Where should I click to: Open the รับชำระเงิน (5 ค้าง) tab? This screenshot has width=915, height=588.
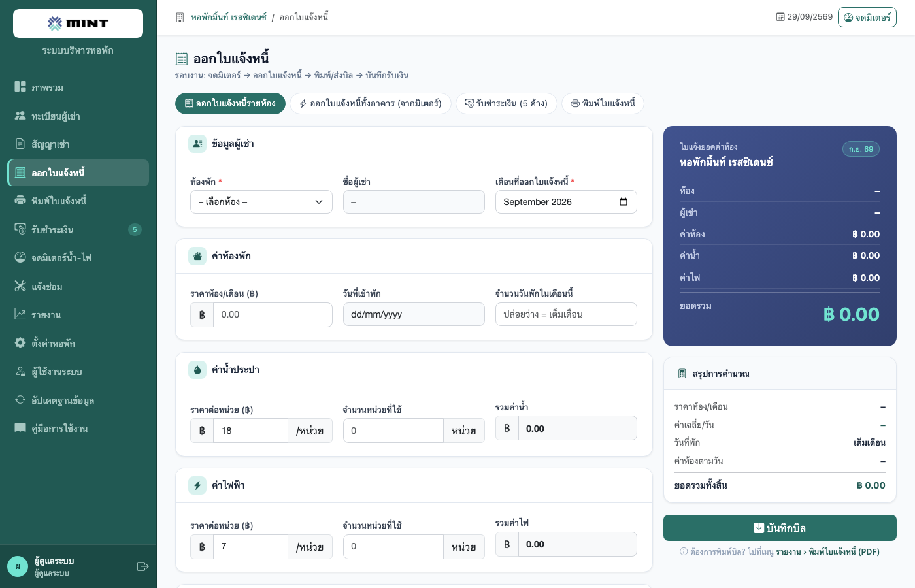coord(507,103)
